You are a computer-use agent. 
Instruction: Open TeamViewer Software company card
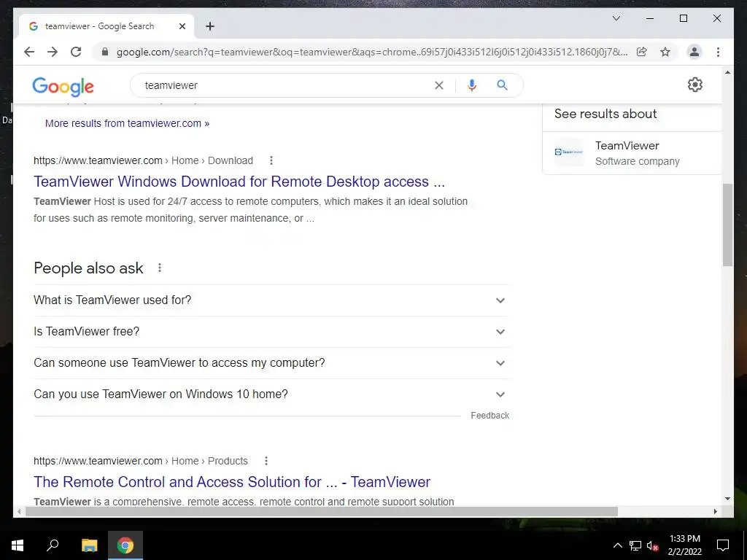[x=632, y=153]
